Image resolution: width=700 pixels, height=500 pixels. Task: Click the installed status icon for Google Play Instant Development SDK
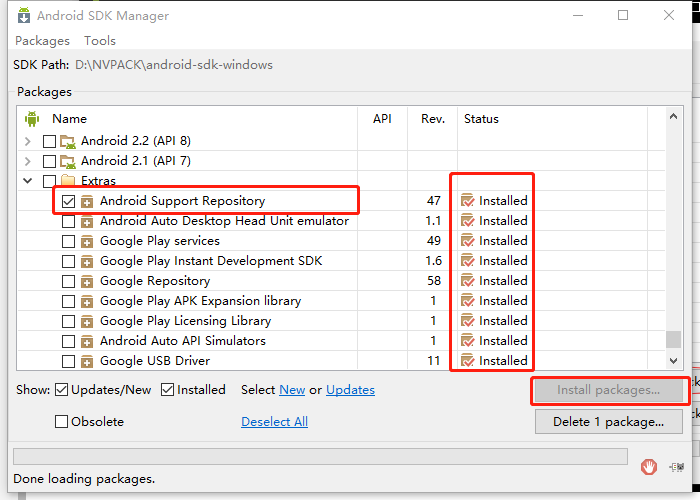tap(467, 261)
